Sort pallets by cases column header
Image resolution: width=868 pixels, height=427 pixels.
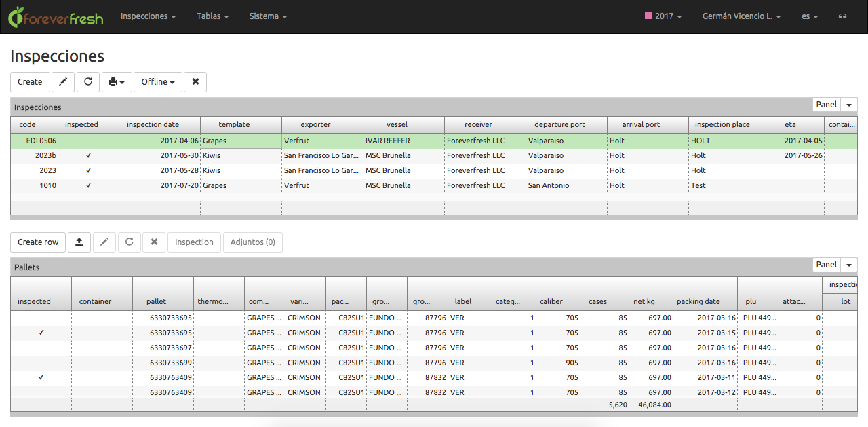604,294
